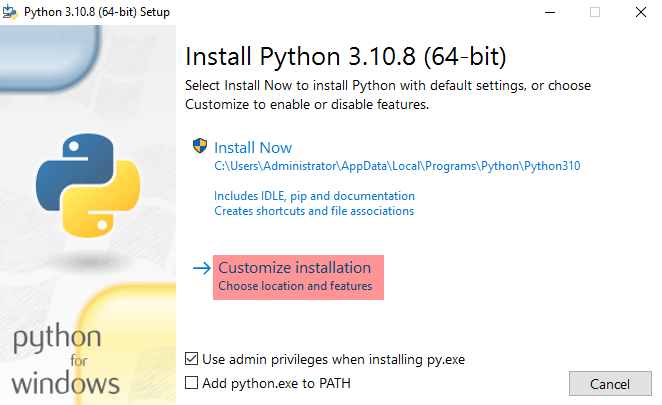Click the greyed-out maximize button

(595, 12)
